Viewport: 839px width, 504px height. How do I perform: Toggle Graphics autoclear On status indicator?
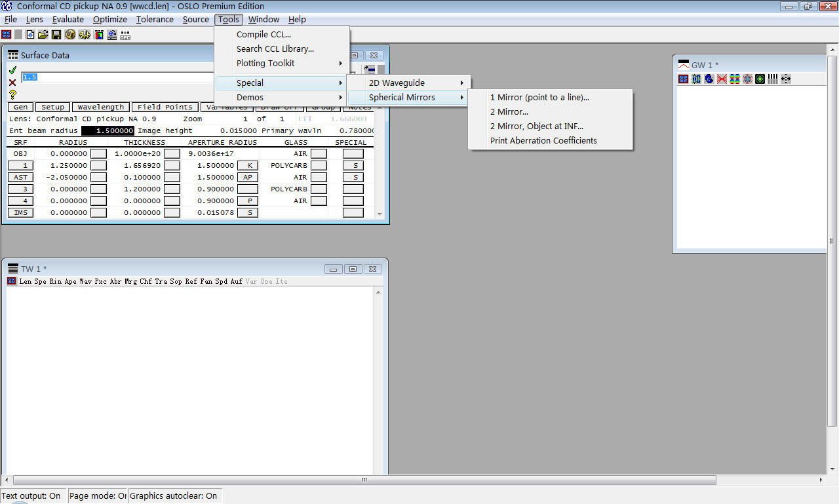tap(174, 495)
